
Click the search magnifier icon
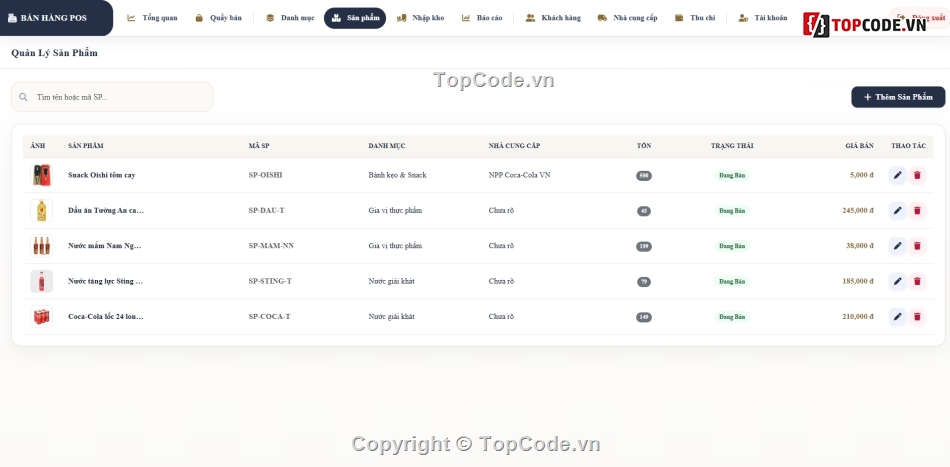pyautogui.click(x=23, y=97)
